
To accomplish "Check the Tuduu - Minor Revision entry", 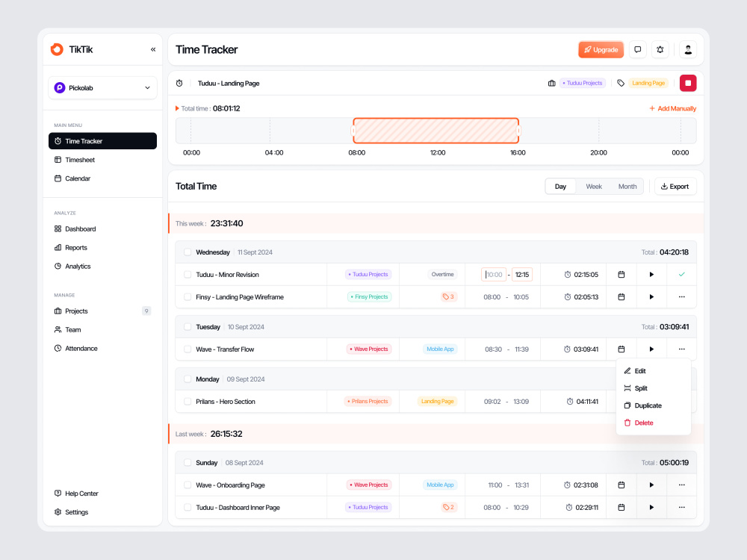I will click(187, 275).
